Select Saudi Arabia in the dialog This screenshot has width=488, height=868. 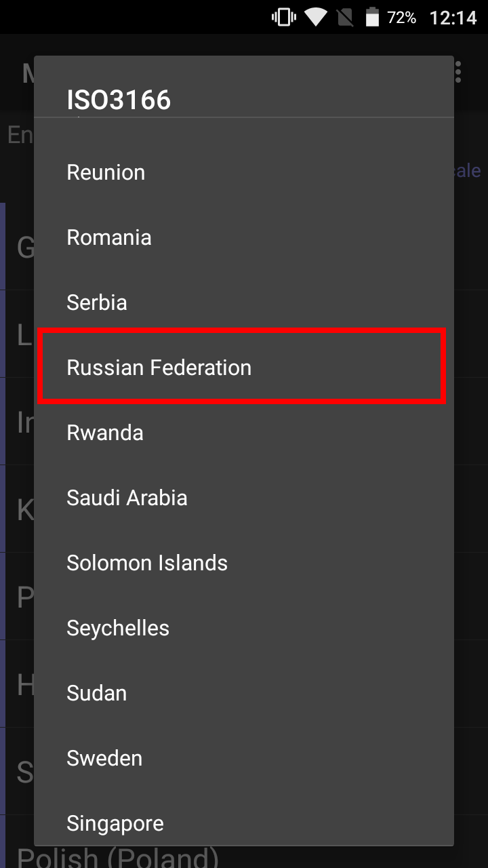click(x=244, y=498)
